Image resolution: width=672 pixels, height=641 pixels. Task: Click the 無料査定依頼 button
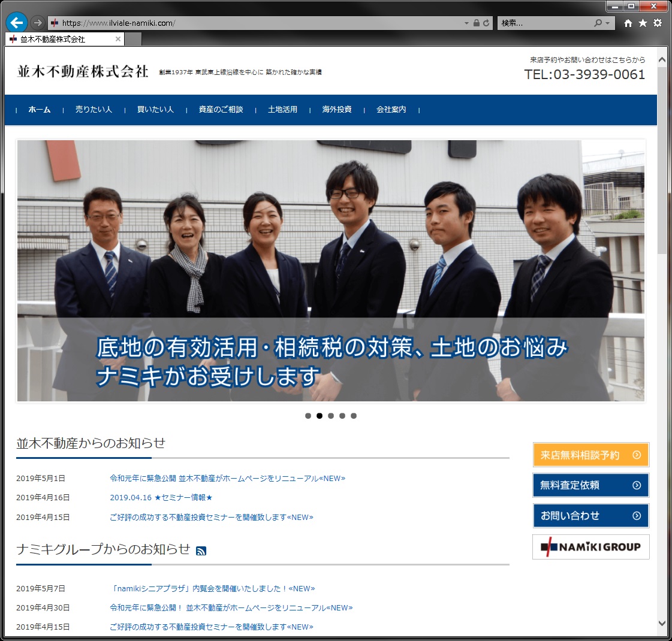tap(590, 485)
